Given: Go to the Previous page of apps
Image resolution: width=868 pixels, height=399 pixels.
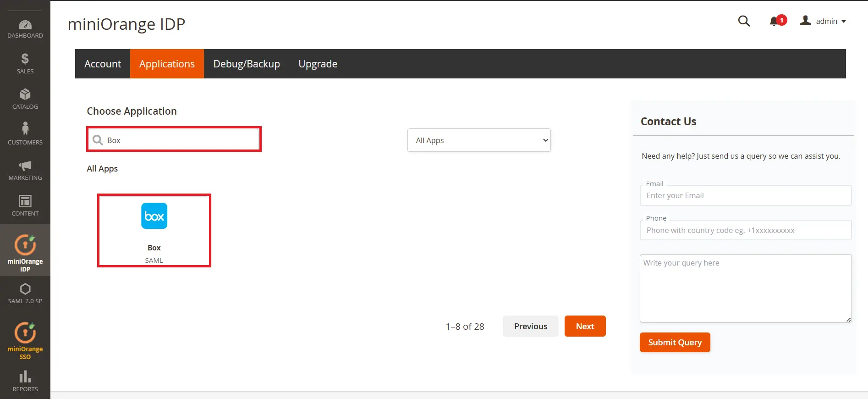Looking at the screenshot, I should (x=531, y=326).
